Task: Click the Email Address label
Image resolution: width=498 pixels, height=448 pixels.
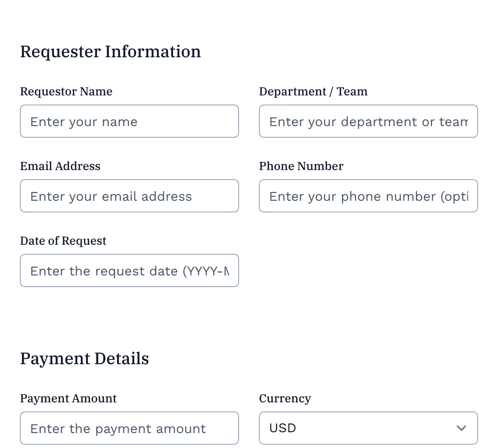Action: pos(60,166)
